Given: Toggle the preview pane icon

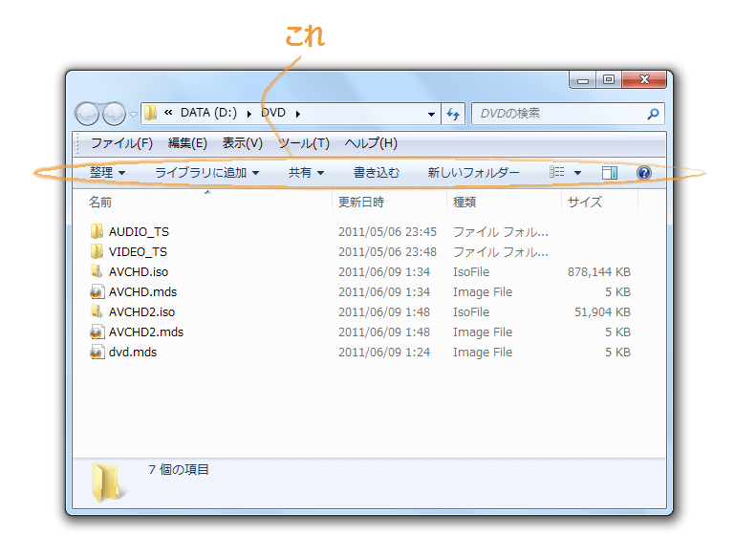Looking at the screenshot, I should click(610, 173).
